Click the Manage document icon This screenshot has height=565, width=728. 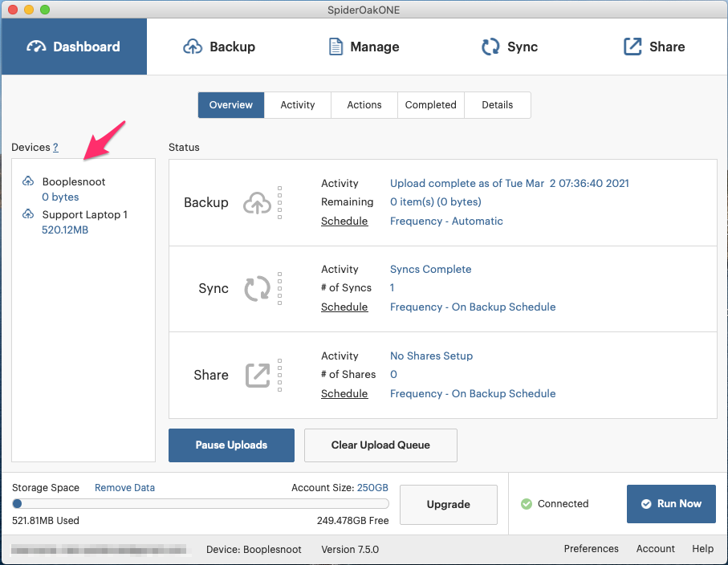(336, 47)
